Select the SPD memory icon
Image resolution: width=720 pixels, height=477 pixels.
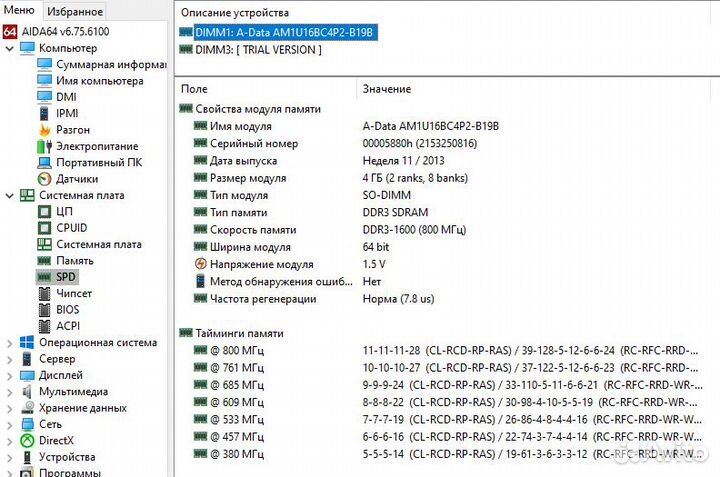[x=44, y=277]
